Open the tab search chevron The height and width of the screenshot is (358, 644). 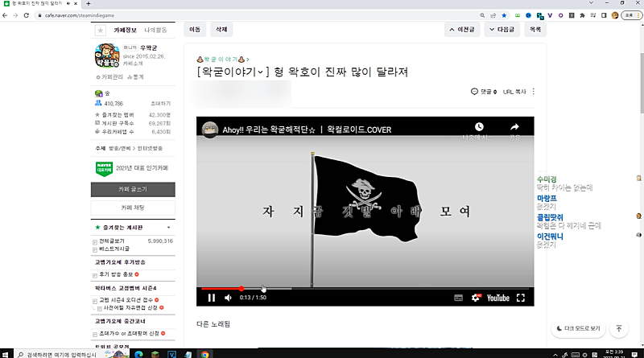tap(591, 3)
